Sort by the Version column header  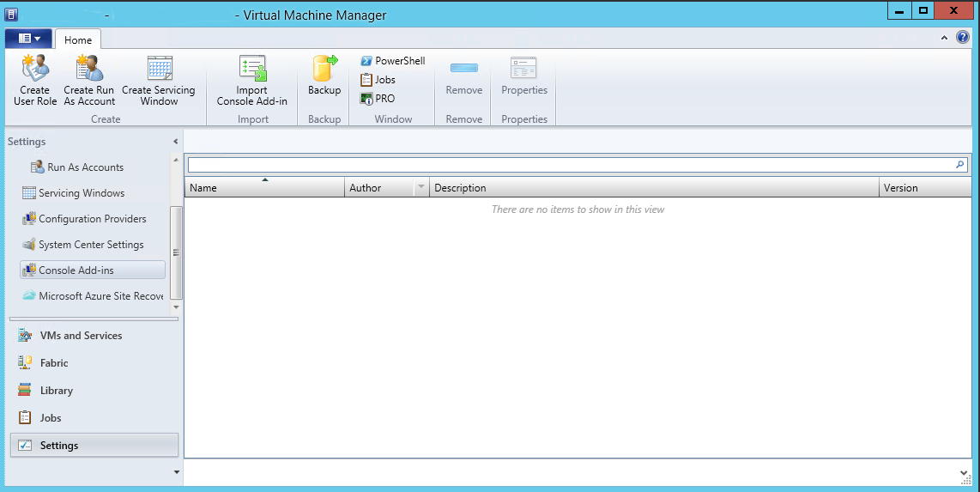[925, 187]
